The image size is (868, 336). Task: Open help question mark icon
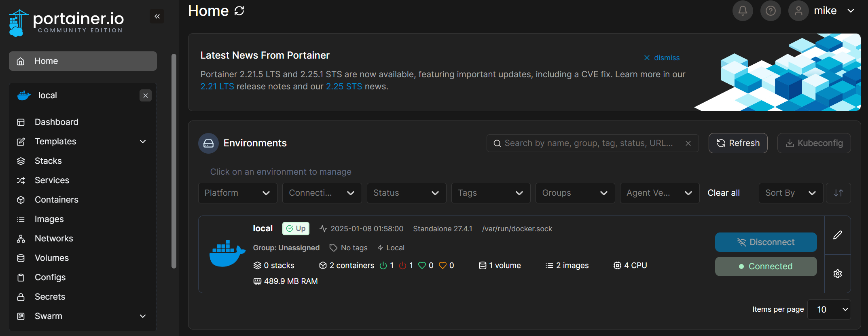click(771, 11)
